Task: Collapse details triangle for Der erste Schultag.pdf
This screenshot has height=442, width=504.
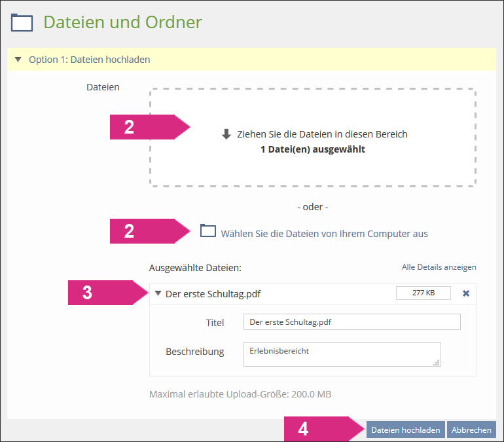Action: [158, 293]
